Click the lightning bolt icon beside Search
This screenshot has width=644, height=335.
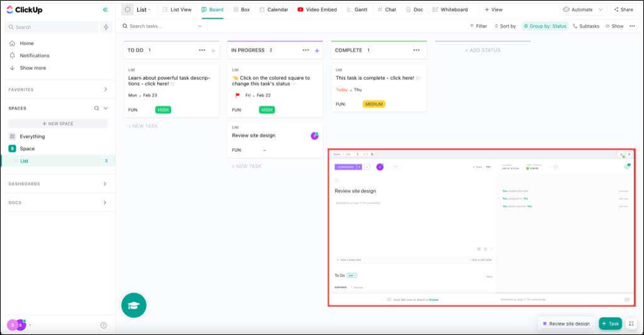pyautogui.click(x=106, y=27)
